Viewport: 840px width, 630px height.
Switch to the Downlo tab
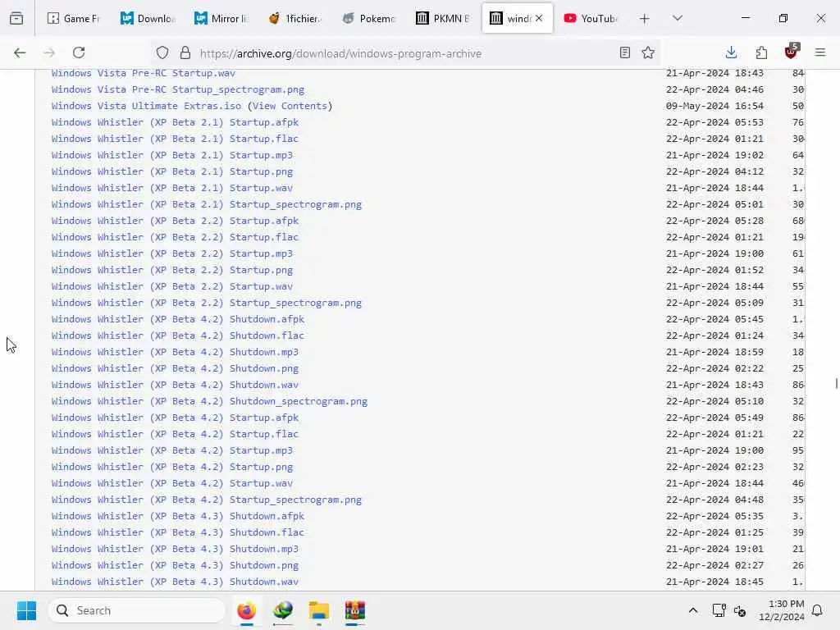147,18
